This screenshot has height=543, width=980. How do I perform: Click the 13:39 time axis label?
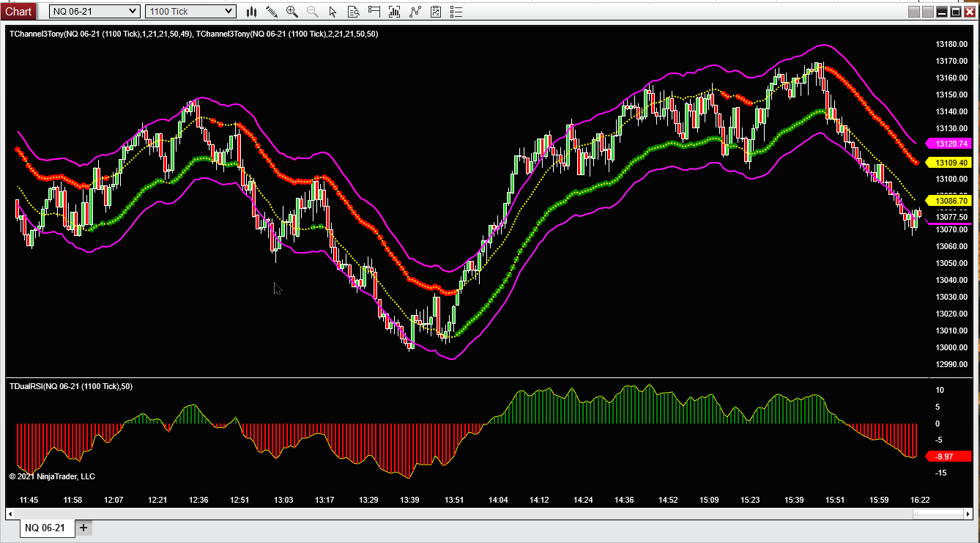click(x=410, y=500)
